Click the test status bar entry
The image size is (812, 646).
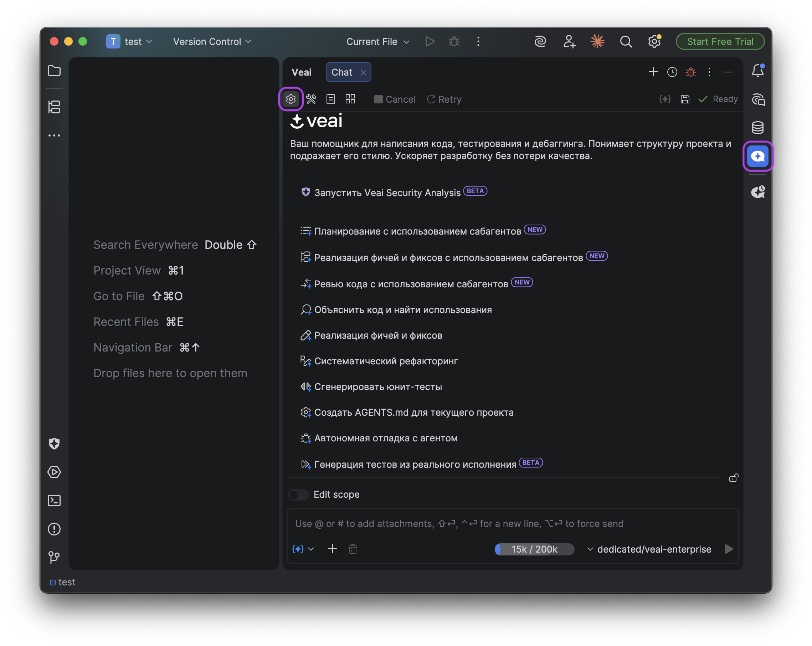coord(62,582)
